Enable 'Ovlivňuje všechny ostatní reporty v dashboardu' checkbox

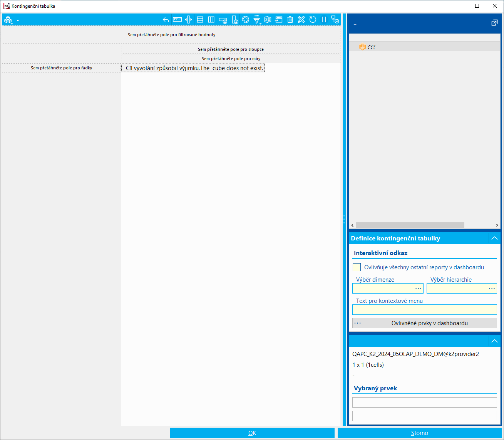pos(357,267)
